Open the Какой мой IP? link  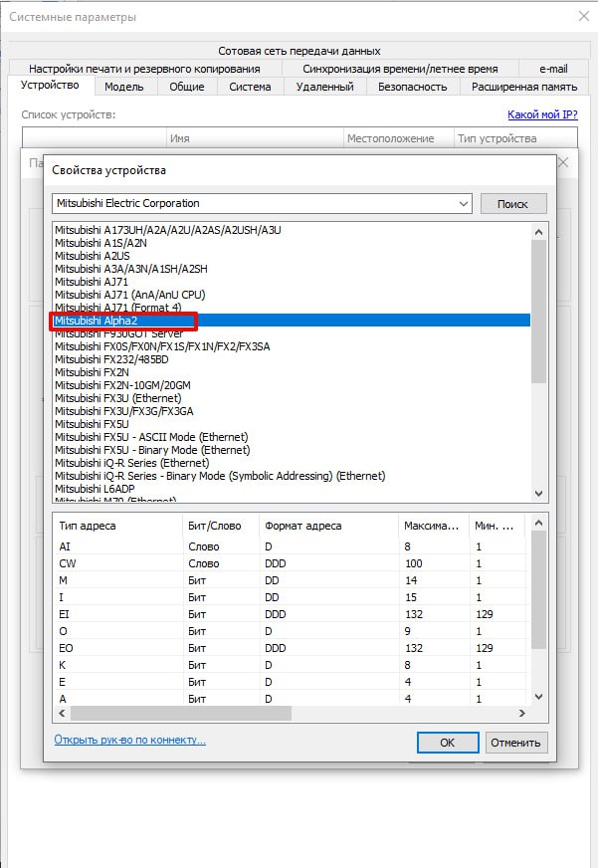[x=542, y=114]
